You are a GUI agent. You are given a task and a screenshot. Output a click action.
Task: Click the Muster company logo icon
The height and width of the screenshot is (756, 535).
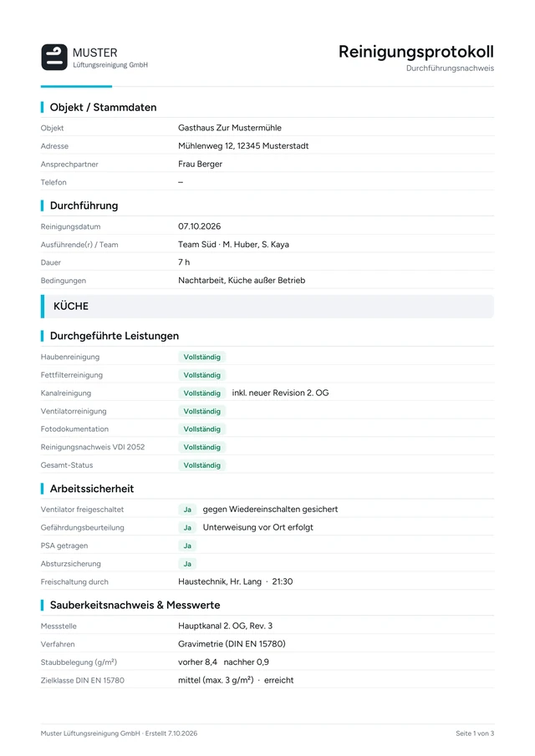point(54,58)
